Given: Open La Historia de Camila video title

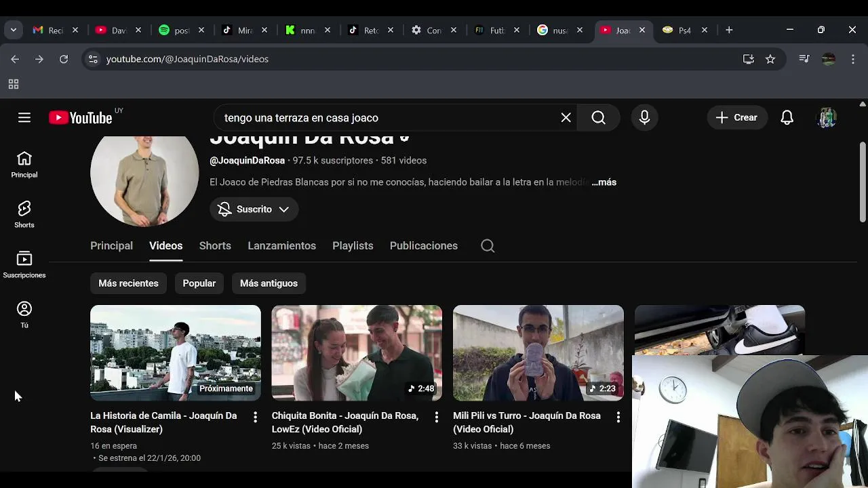Looking at the screenshot, I should tap(163, 422).
